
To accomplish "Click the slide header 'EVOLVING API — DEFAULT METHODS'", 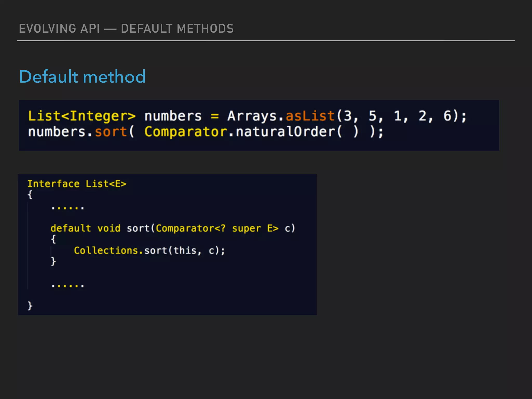I will coord(126,29).
